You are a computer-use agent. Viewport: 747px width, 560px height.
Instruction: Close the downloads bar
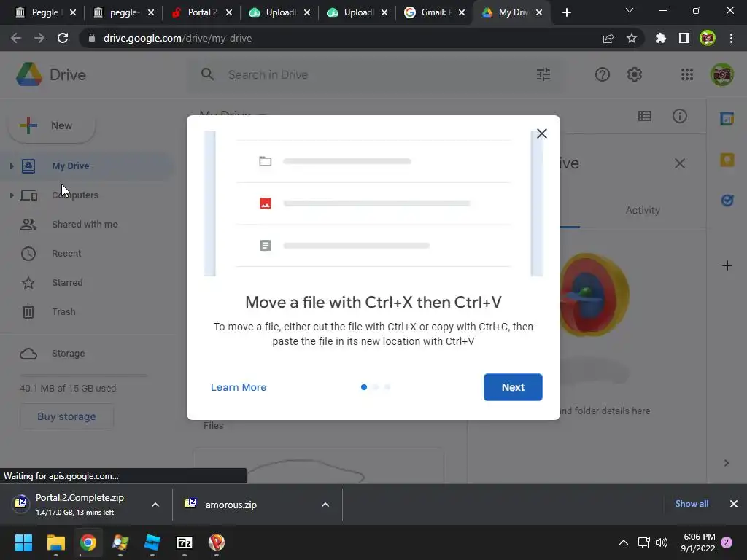(734, 504)
